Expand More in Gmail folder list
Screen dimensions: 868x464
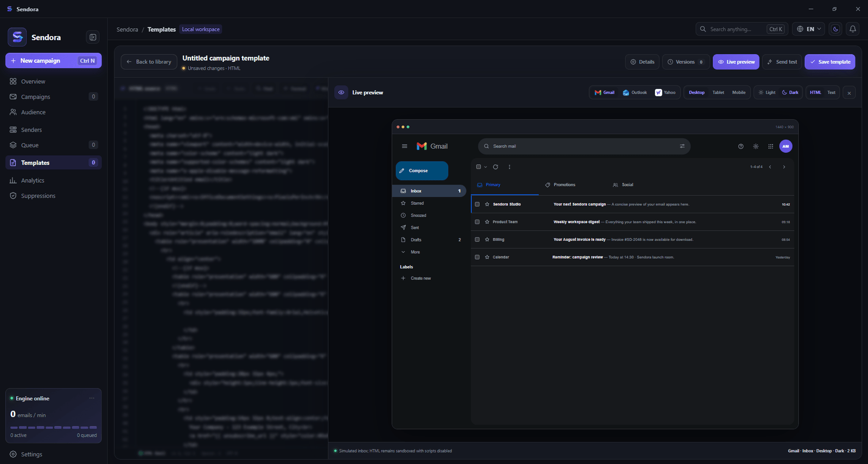click(x=429, y=252)
